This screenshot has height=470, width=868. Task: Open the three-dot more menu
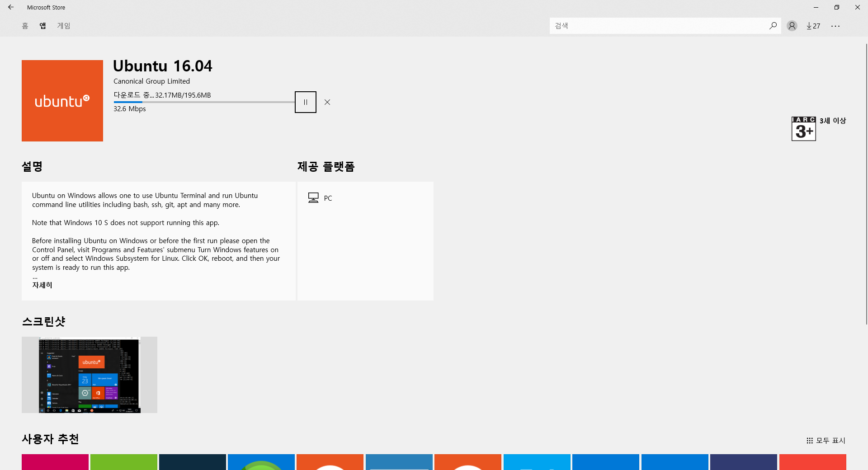835,26
